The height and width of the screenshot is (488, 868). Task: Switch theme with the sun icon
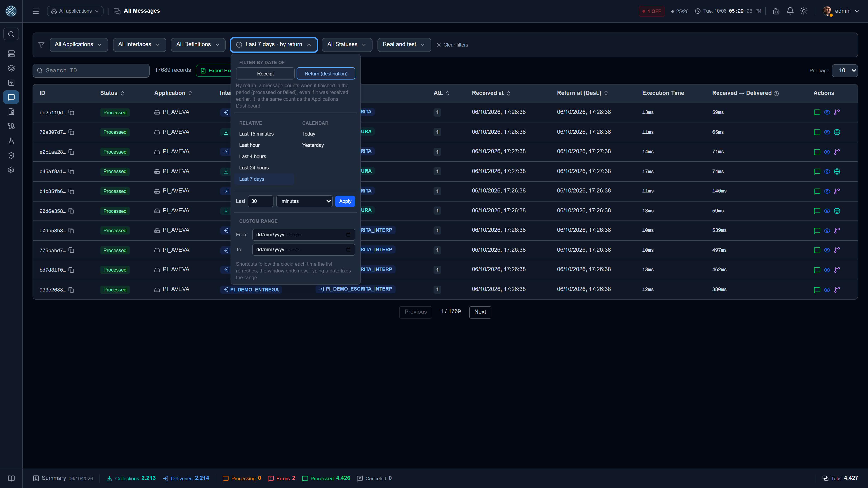[x=804, y=11]
